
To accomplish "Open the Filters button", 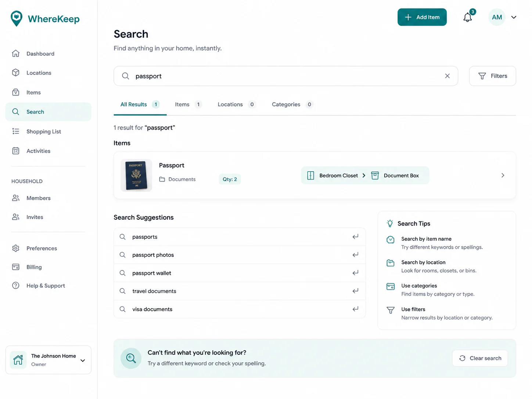I will [x=493, y=76].
